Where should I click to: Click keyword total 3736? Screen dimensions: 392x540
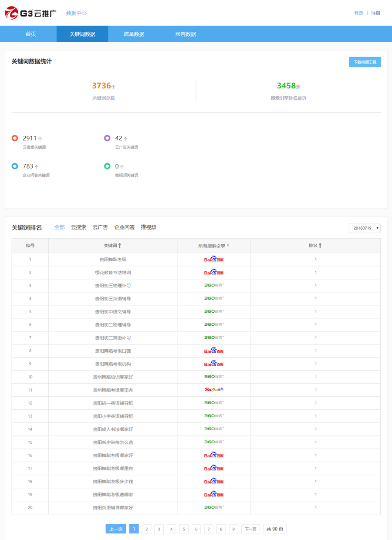point(101,86)
